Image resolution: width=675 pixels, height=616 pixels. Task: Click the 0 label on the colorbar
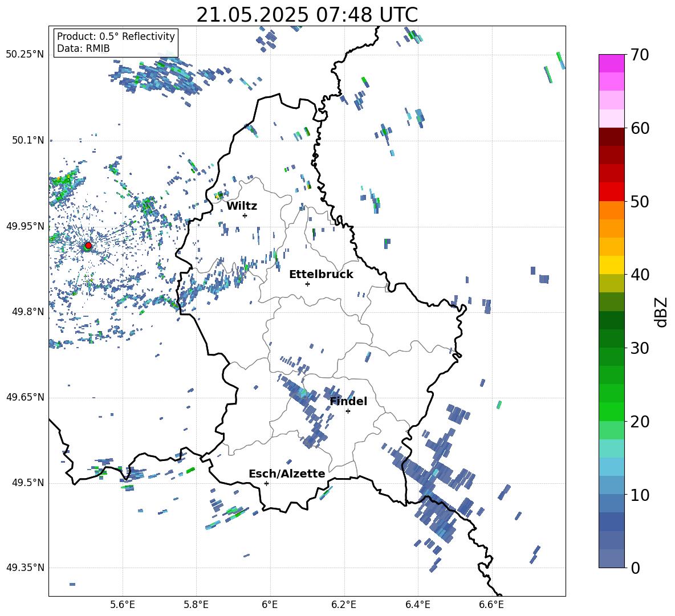coord(635,568)
